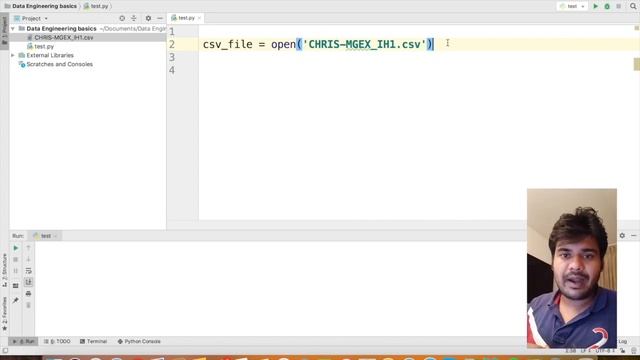This screenshot has height=360, width=640.
Task: Hide the Project tool window
Action: click(x=160, y=18)
